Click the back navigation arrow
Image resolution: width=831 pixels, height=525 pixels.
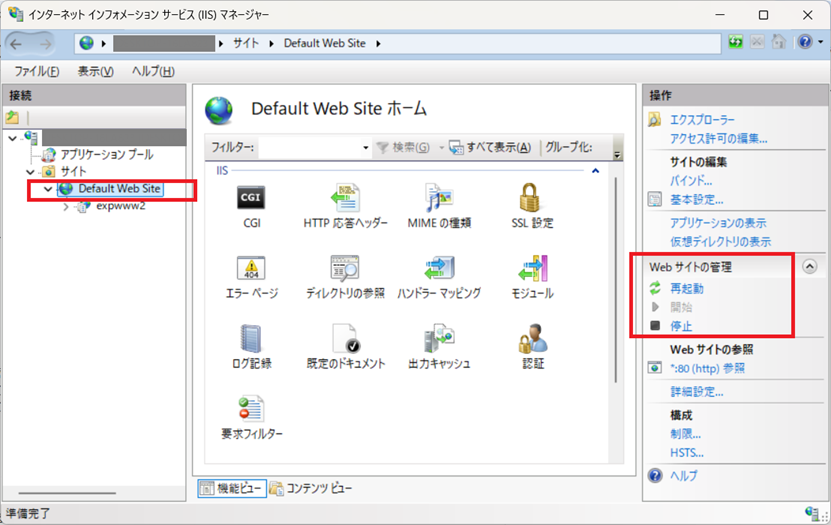[x=16, y=44]
